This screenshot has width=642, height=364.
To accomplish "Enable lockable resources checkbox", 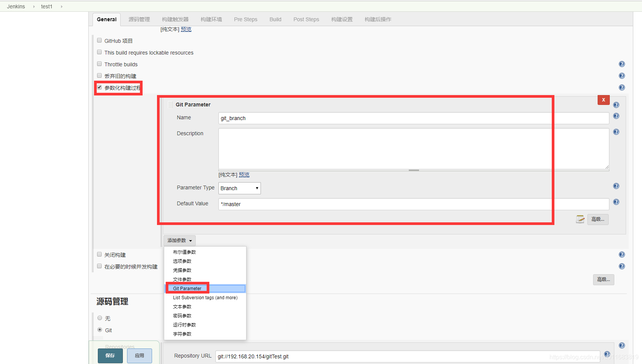I will click(99, 52).
